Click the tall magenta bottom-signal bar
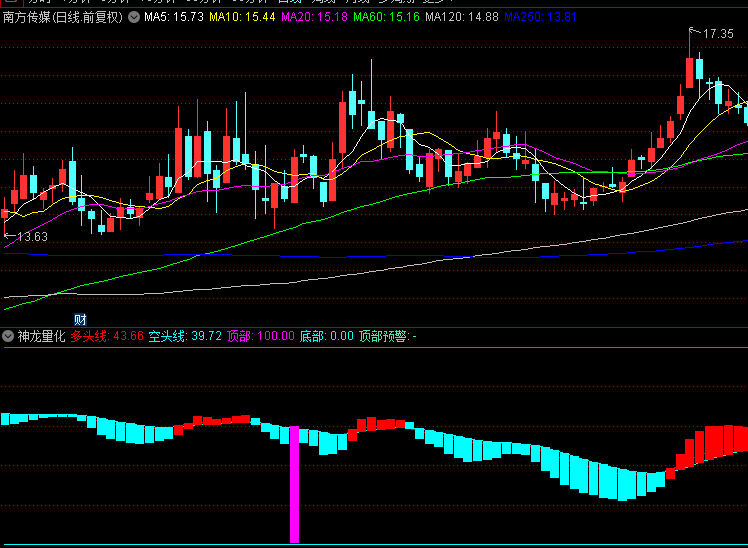 tap(295, 485)
